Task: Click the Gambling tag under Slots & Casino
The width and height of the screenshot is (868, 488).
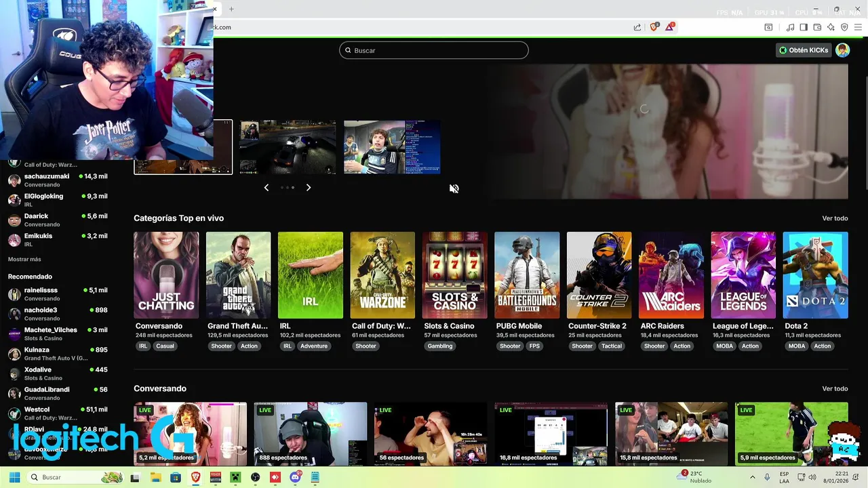Action: coord(439,346)
